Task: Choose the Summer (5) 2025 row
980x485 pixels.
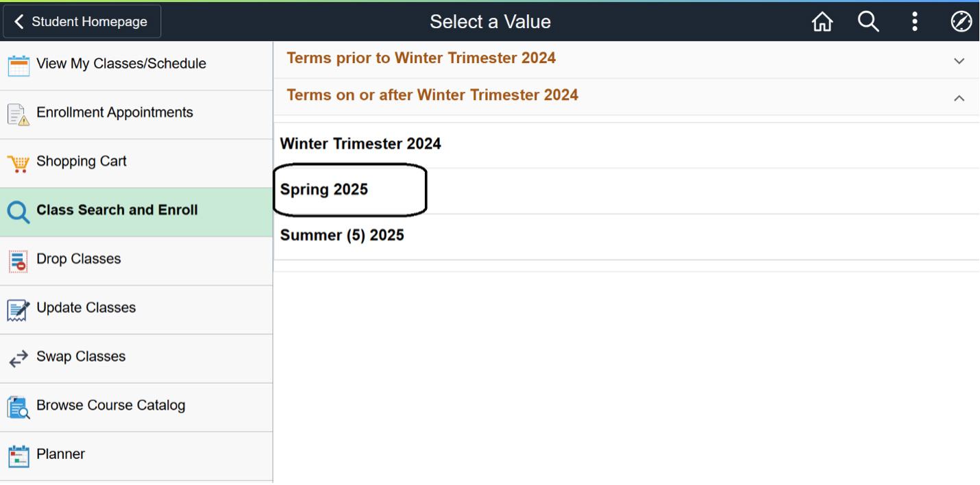Action: [x=342, y=236]
